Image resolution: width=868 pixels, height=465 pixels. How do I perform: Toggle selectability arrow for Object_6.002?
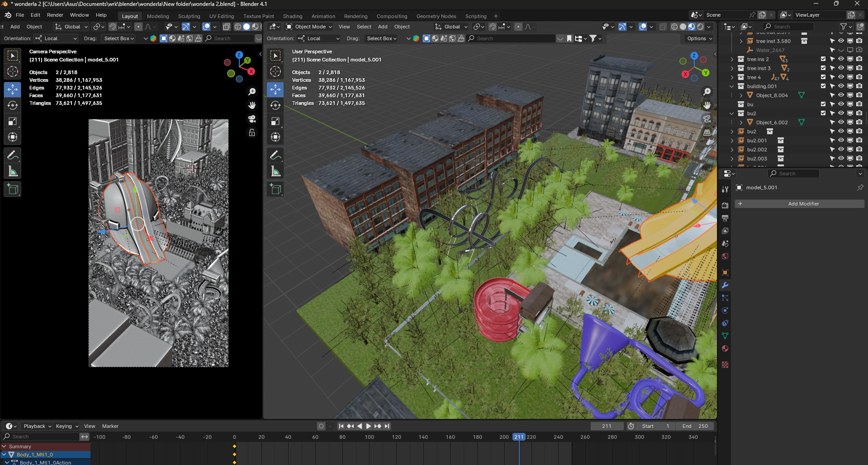pos(832,122)
